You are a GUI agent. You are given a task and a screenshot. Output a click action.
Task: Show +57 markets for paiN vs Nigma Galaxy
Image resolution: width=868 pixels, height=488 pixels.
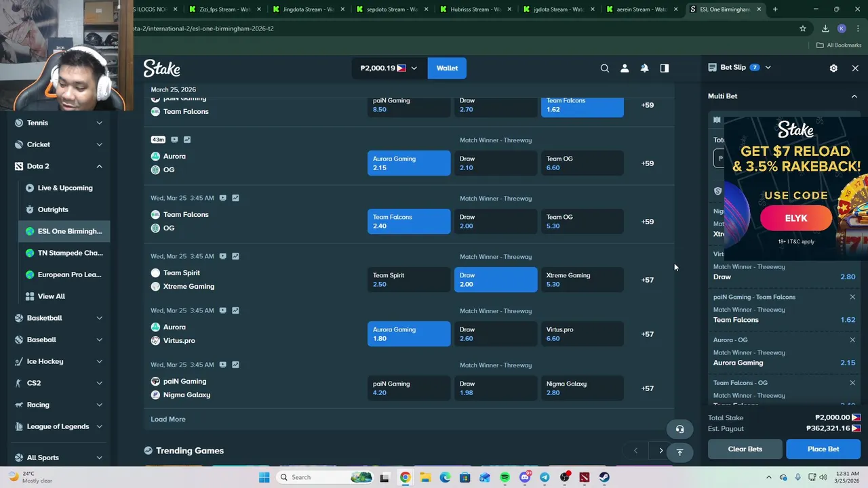tap(648, 388)
